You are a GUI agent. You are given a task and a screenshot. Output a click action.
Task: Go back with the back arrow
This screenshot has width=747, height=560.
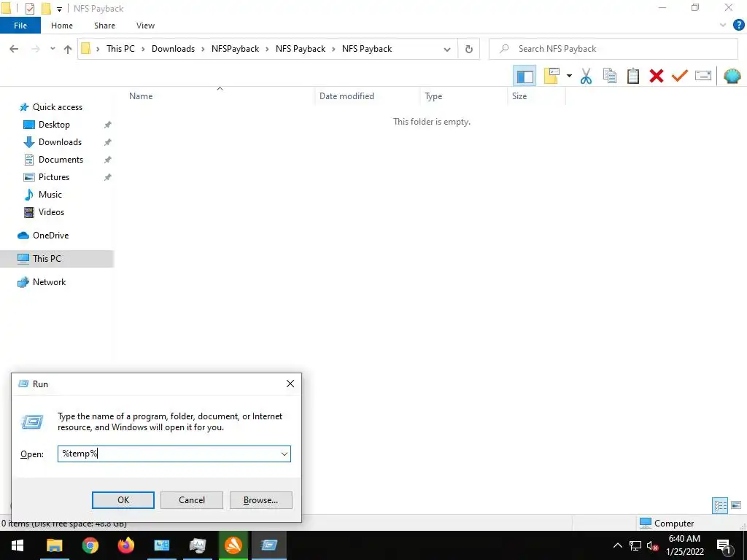point(15,49)
